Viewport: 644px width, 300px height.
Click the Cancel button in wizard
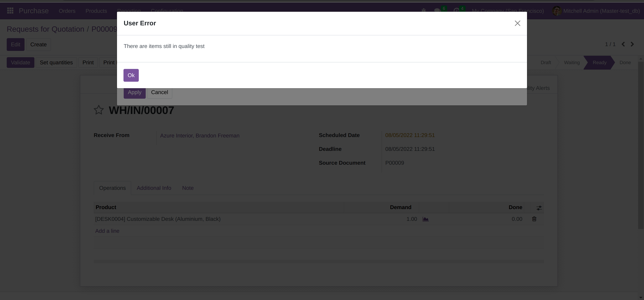click(x=160, y=92)
